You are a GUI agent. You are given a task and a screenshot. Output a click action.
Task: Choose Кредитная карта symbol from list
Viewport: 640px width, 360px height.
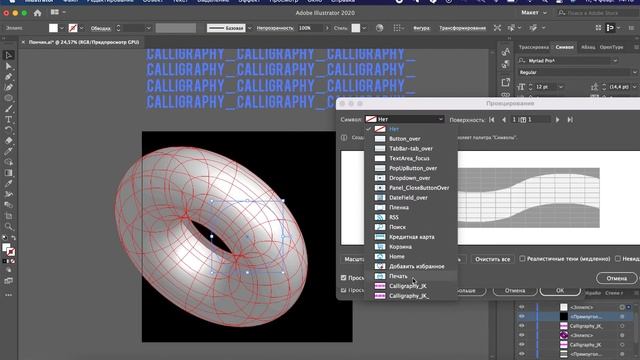410,237
